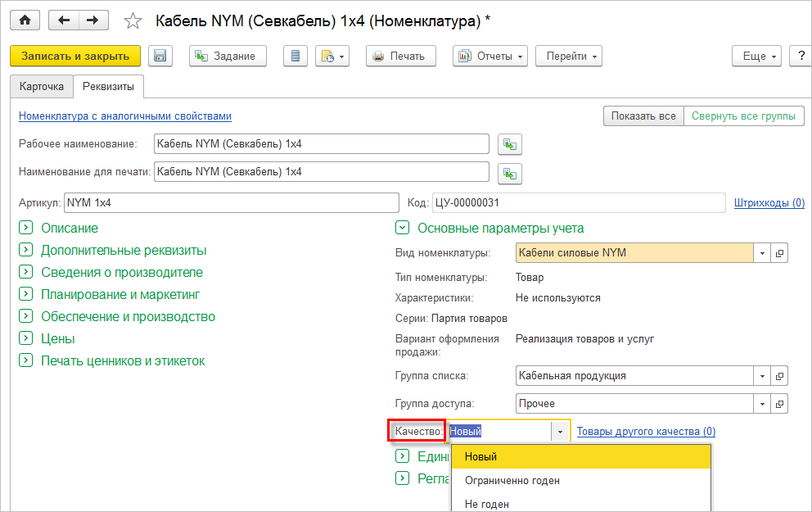This screenshot has height=512, width=812.
Task: Edit the Артикул field
Action: click(232, 202)
